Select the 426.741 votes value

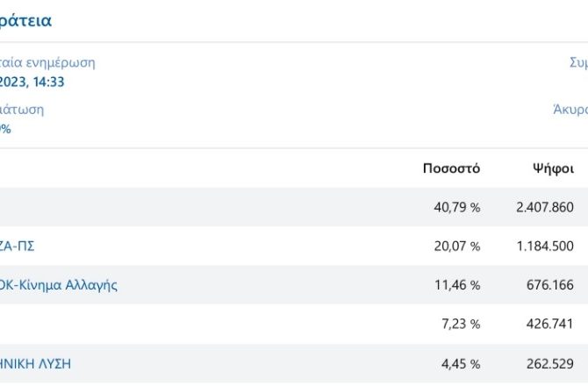coord(549,324)
